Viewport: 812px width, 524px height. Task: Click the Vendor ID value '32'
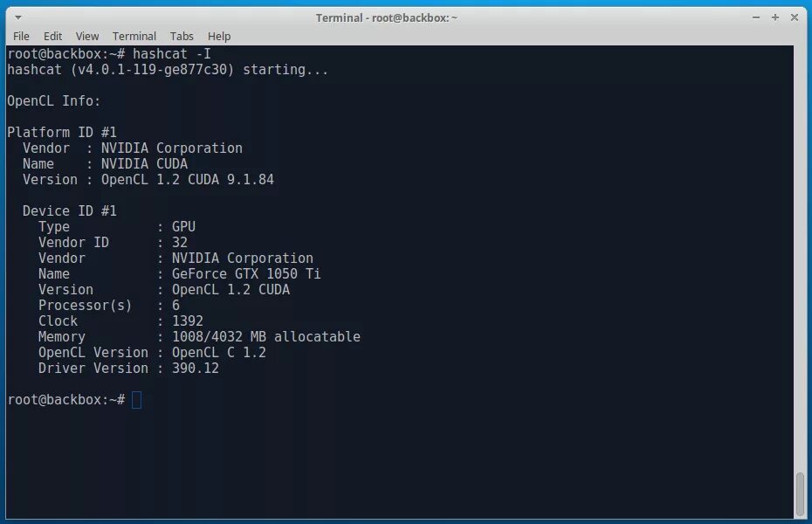[180, 242]
